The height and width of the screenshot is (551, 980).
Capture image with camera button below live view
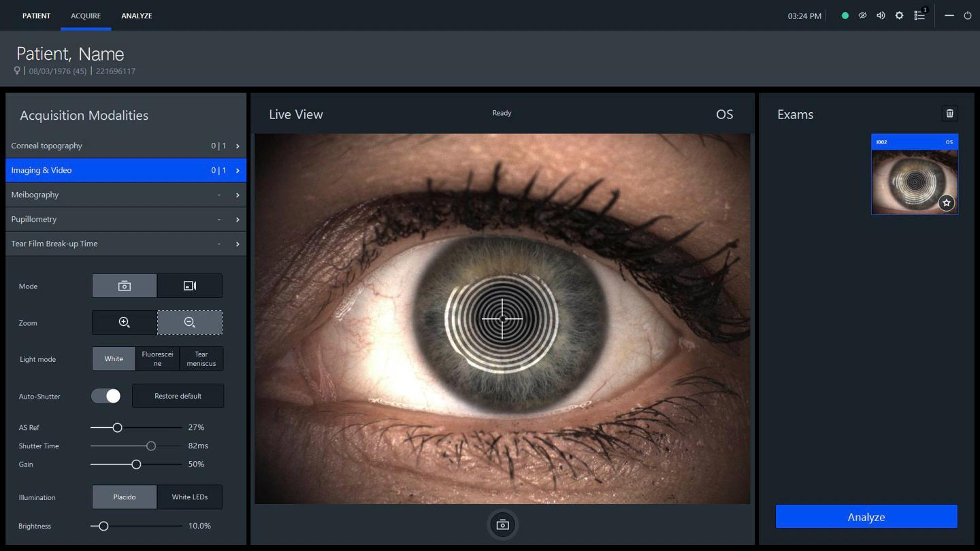click(x=502, y=525)
